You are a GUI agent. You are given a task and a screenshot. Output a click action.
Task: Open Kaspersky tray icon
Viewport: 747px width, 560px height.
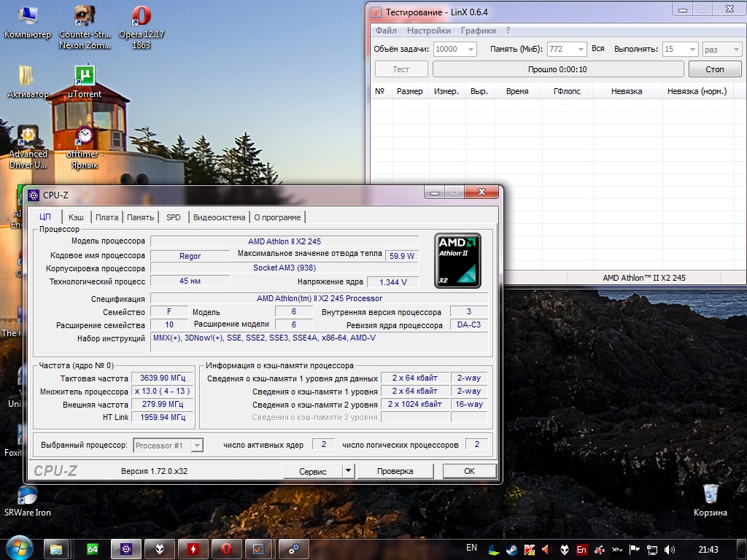coord(530,550)
